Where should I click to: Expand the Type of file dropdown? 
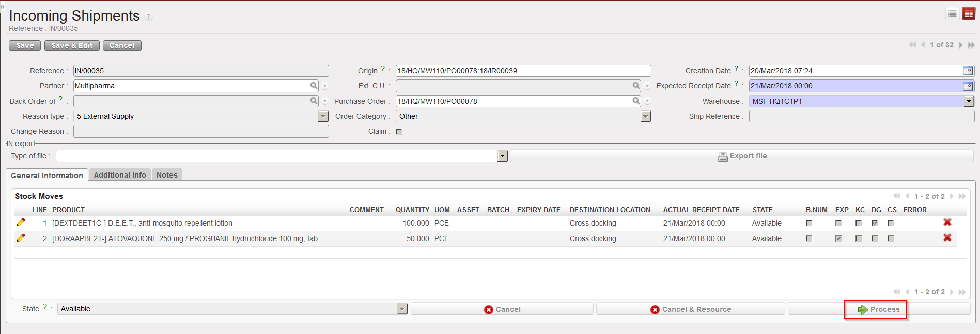tap(502, 156)
